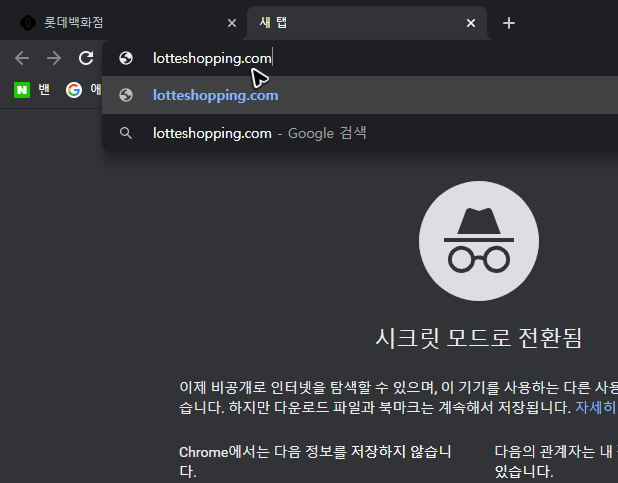Open a new tab with plus button
This screenshot has width=618, height=483.
509,23
